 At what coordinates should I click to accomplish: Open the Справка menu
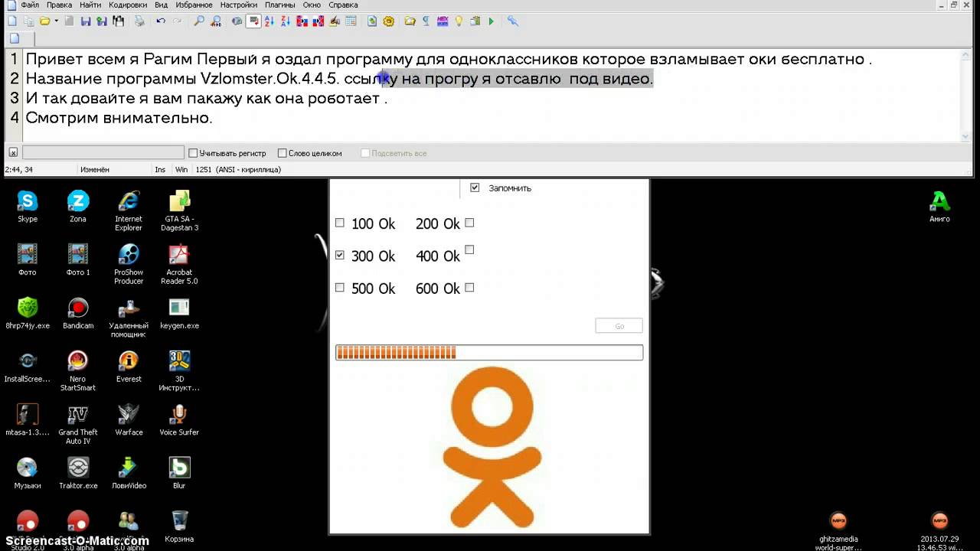[x=343, y=5]
